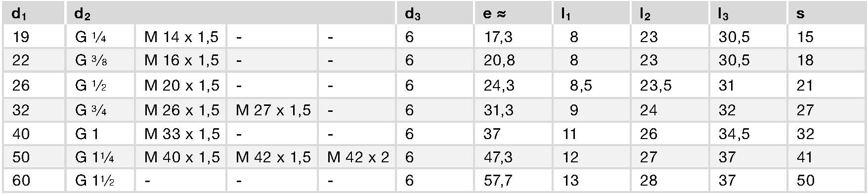The image size is (868, 195).
Task: Select the G 1/4 thread cell
Action: 100,37
